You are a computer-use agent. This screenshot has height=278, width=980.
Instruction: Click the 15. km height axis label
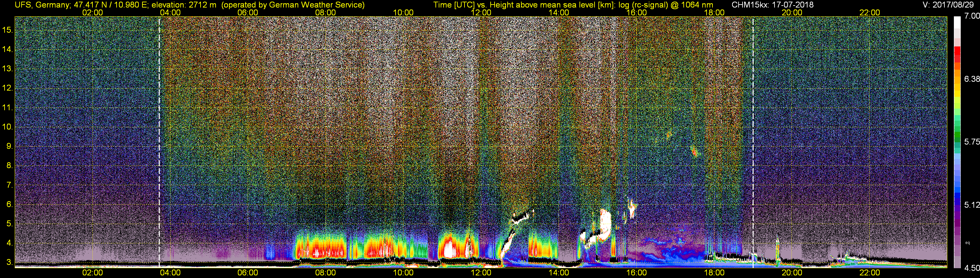coord(8,30)
